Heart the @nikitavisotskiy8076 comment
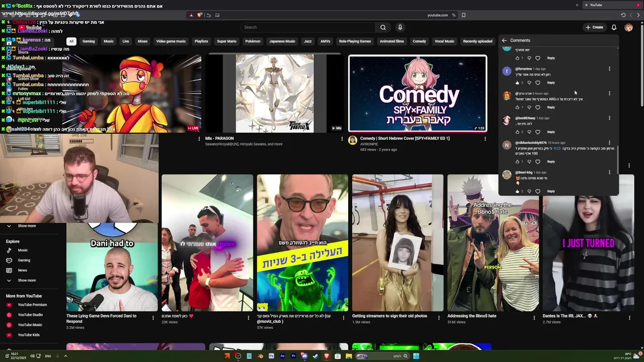This screenshot has width=644, height=362. pyautogui.click(x=537, y=161)
